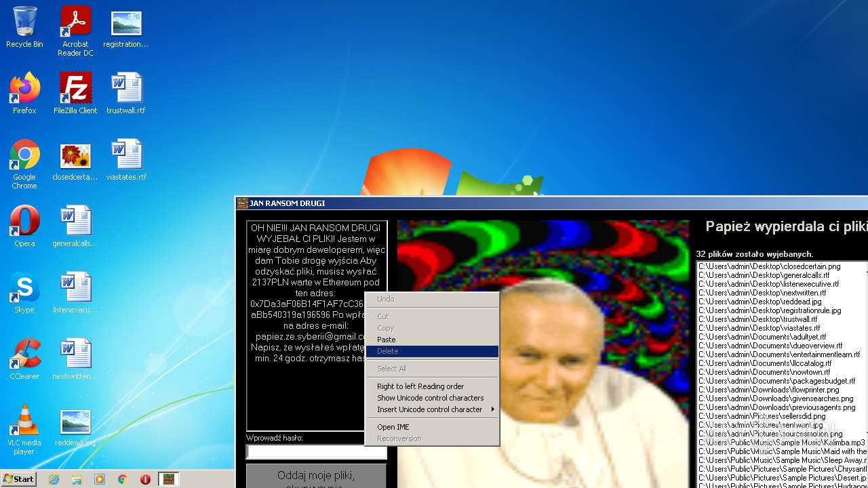Choose Show Unicode control characters
The image size is (868, 488).
(x=432, y=398)
